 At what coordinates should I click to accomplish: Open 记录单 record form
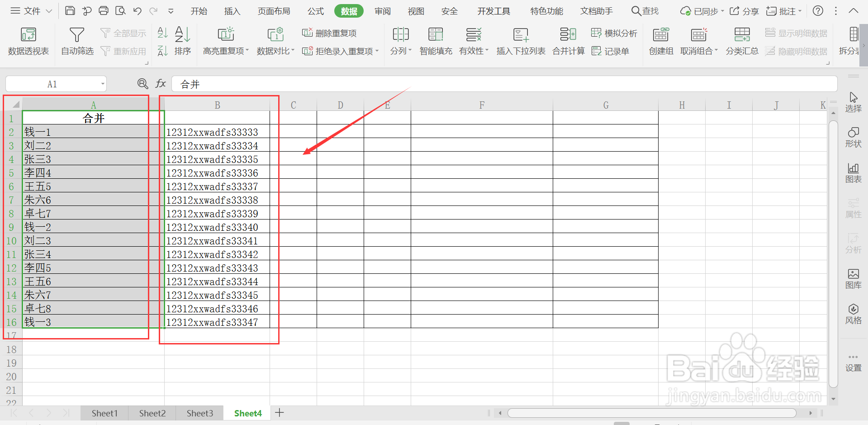[x=610, y=51]
